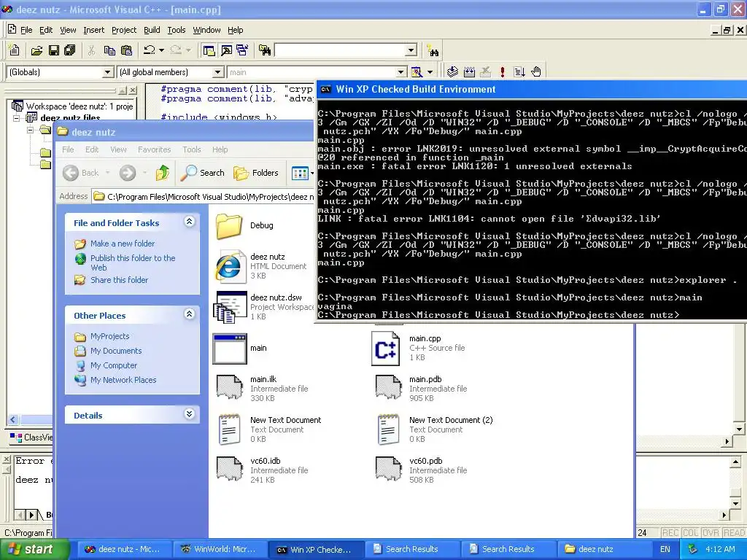Click Back button in Explorer window
This screenshot has height=560, width=747.
81,173
